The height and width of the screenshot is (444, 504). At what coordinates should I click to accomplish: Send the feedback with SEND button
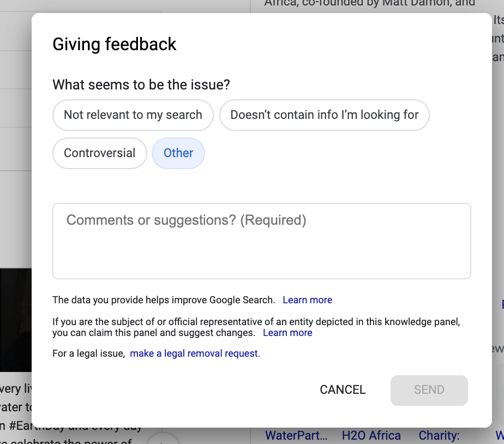pyautogui.click(x=429, y=391)
